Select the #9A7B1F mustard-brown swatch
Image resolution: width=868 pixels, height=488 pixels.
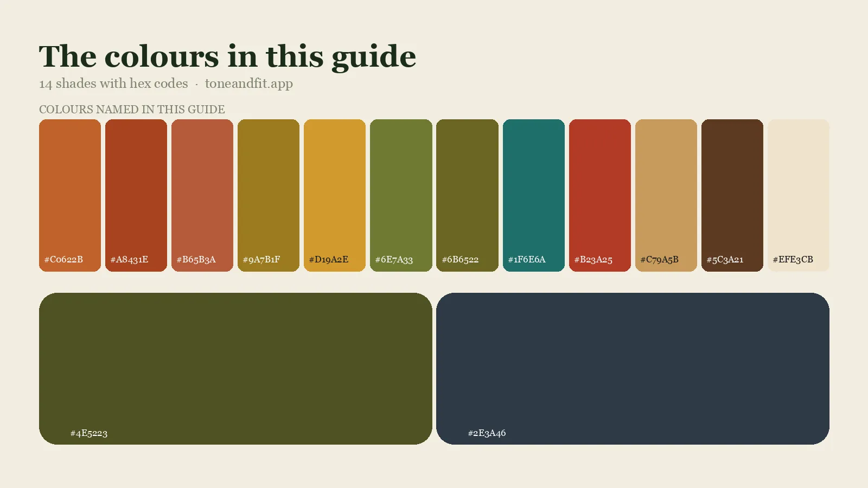[x=269, y=195]
